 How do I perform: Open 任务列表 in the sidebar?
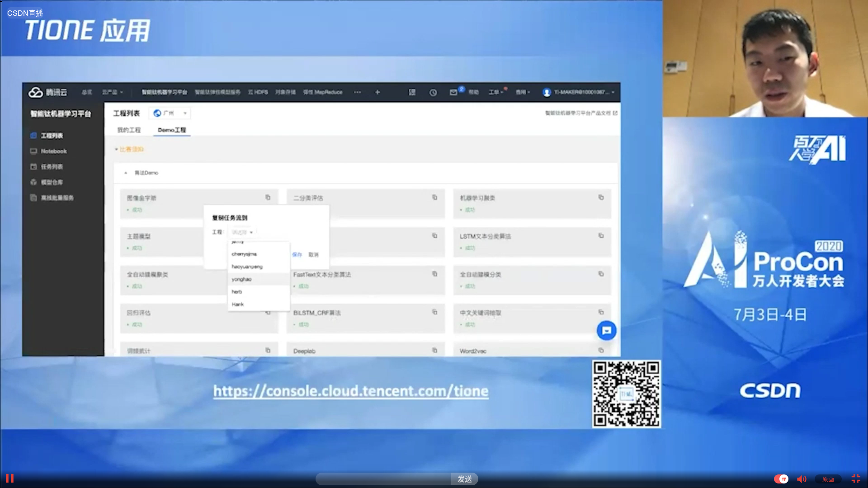coord(52,167)
